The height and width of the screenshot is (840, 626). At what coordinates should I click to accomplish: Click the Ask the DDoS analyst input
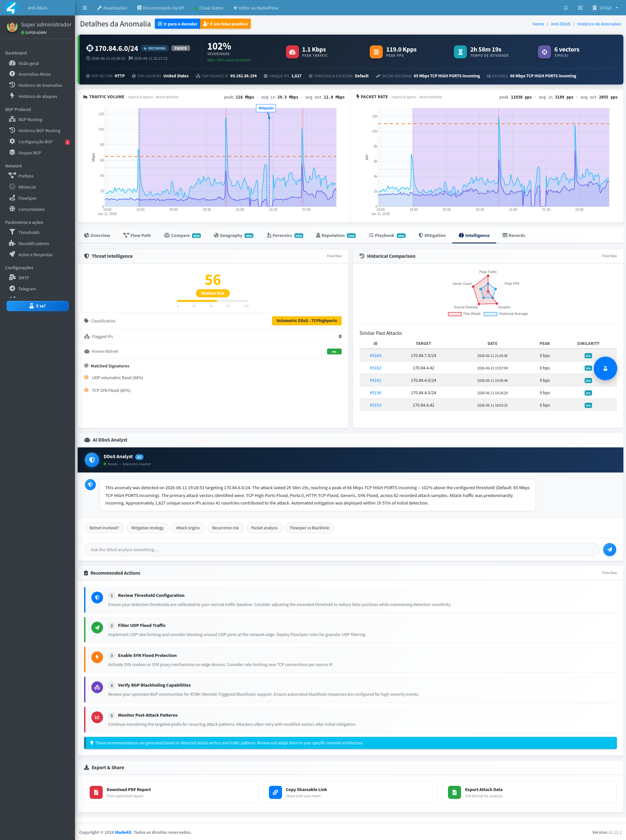click(x=342, y=550)
